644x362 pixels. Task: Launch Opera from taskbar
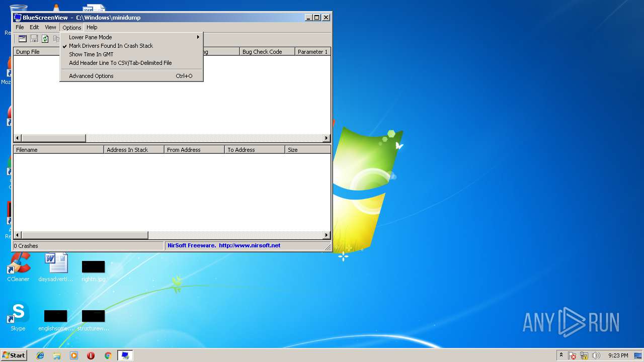[91, 355]
